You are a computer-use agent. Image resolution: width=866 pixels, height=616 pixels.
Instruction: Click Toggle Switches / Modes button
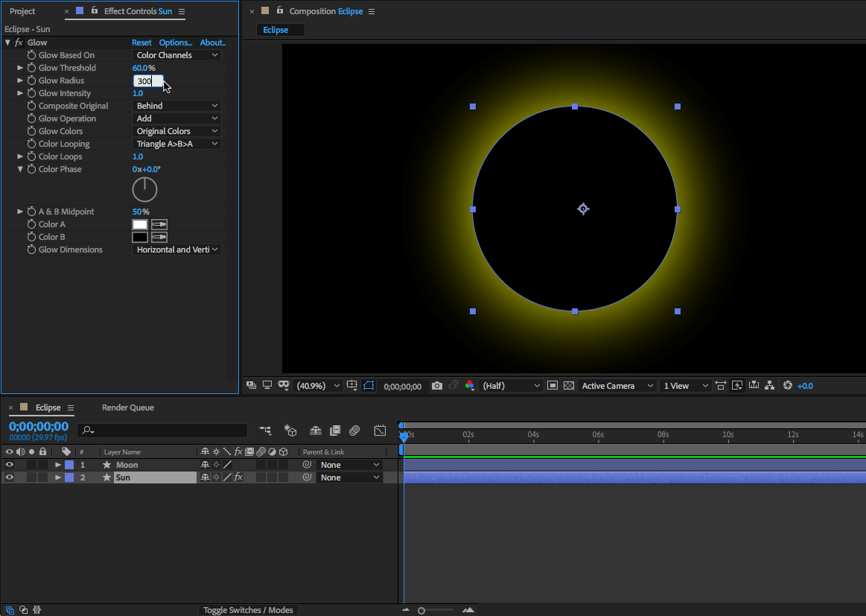(x=249, y=610)
